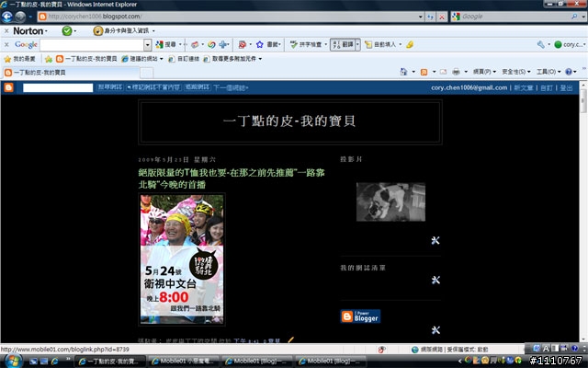Viewport: 588px width, 368px height.
Task: Click the customize link in Blogger navbar
Action: pos(547,88)
